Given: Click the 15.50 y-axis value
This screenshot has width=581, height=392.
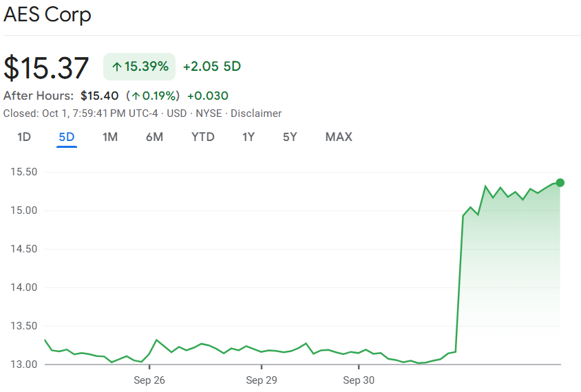Looking at the screenshot, I should point(24,172).
